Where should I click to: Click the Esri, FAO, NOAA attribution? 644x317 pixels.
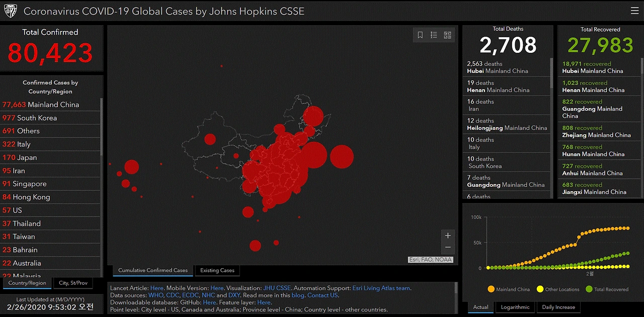(x=431, y=260)
